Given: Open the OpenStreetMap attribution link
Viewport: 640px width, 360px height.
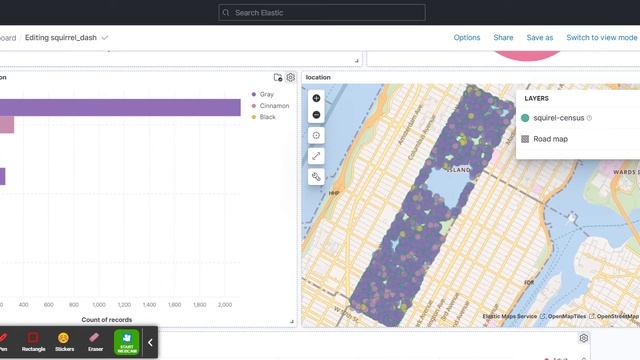Looking at the screenshot, I should 618,316.
